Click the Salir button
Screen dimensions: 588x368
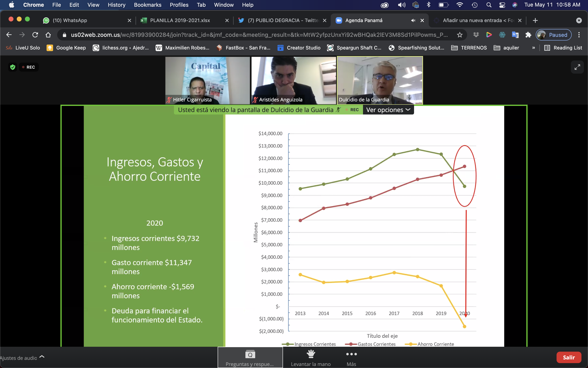coord(569,357)
